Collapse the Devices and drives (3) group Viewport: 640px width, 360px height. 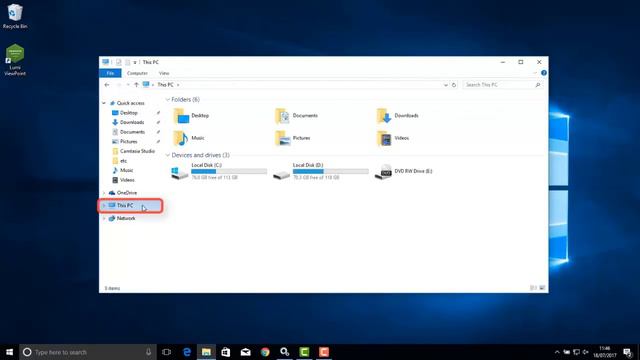(168, 155)
